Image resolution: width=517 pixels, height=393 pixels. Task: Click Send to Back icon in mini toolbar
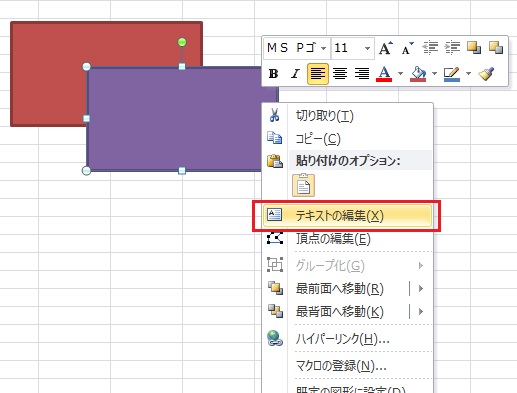coord(496,48)
